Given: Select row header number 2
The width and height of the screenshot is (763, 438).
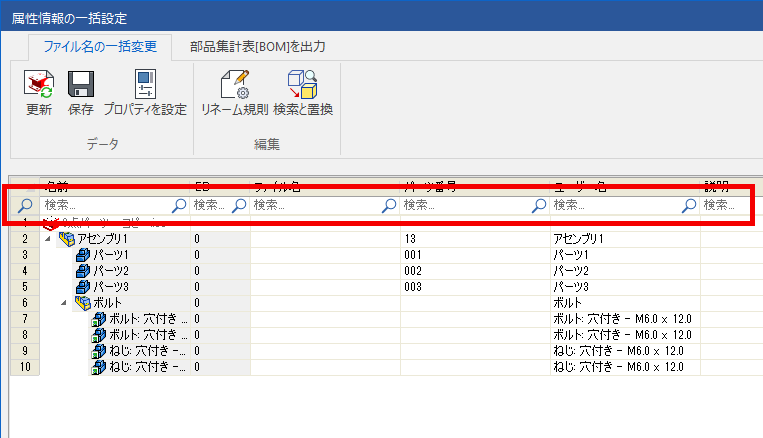Looking at the screenshot, I should click(x=25, y=238).
